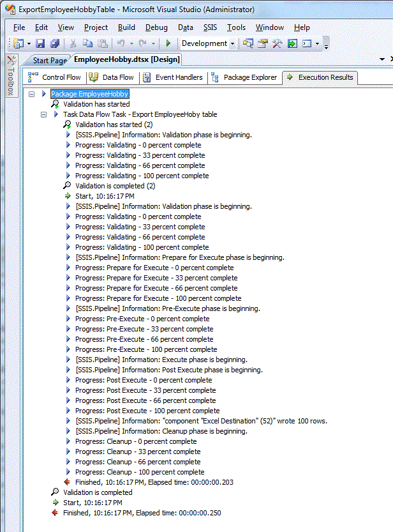Click 'Information: Execute phase is beginning.' row
Viewport: 393px width, 532px height.
[x=161, y=360]
